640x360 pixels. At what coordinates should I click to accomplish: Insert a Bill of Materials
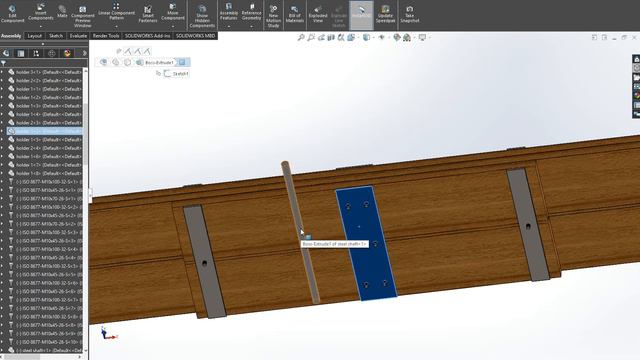[x=294, y=14]
